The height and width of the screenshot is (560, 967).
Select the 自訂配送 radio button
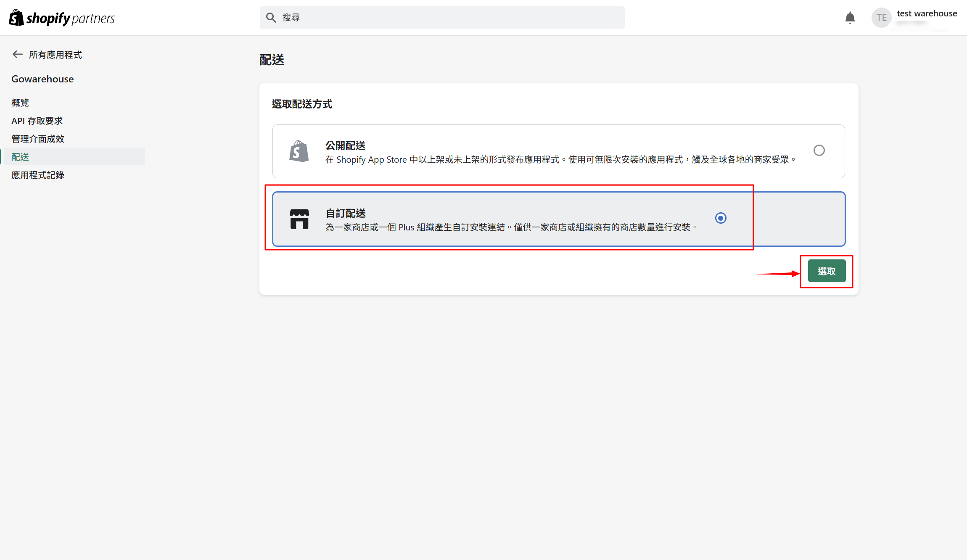pos(721,218)
